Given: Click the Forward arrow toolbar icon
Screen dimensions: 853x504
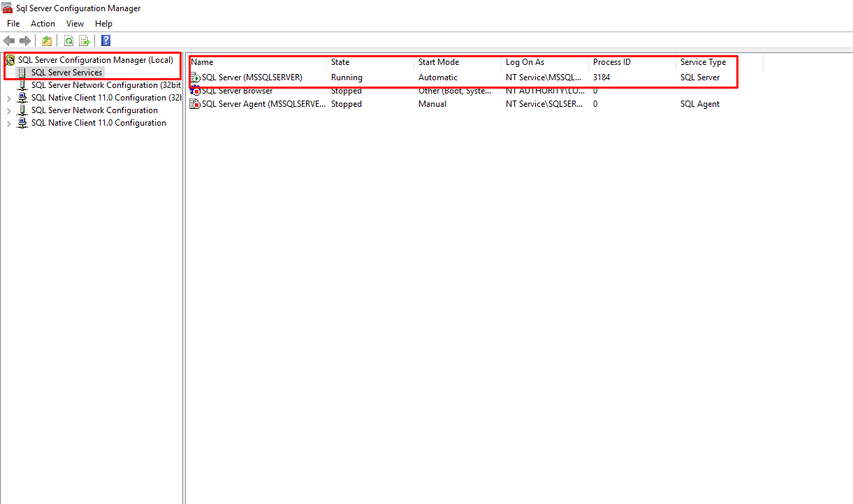Looking at the screenshot, I should pos(25,40).
